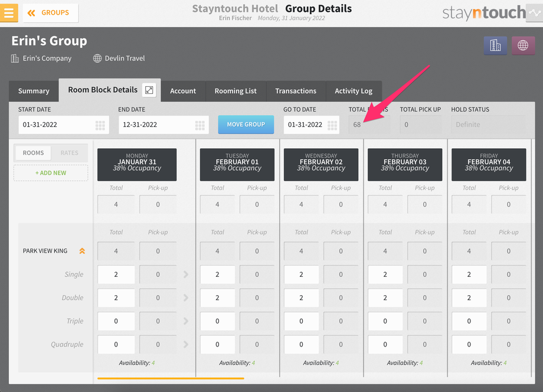The width and height of the screenshot is (543, 392).
Task: Click the Quadruple row copy arrow
Action: click(186, 345)
